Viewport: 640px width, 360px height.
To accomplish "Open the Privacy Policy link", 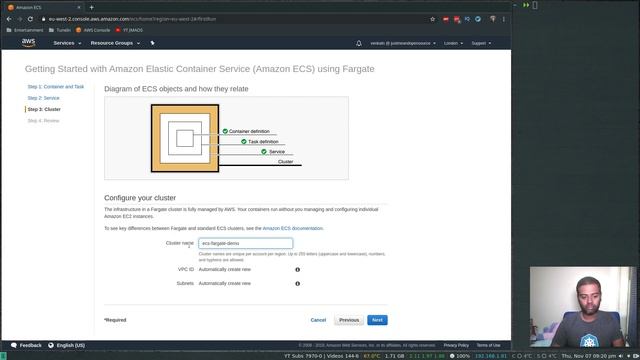I will [456, 345].
